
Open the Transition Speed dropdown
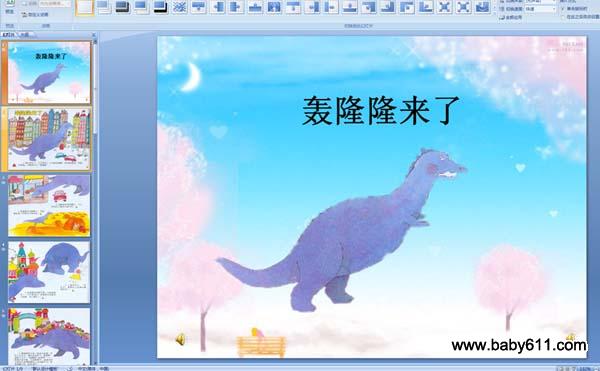click(540, 9)
